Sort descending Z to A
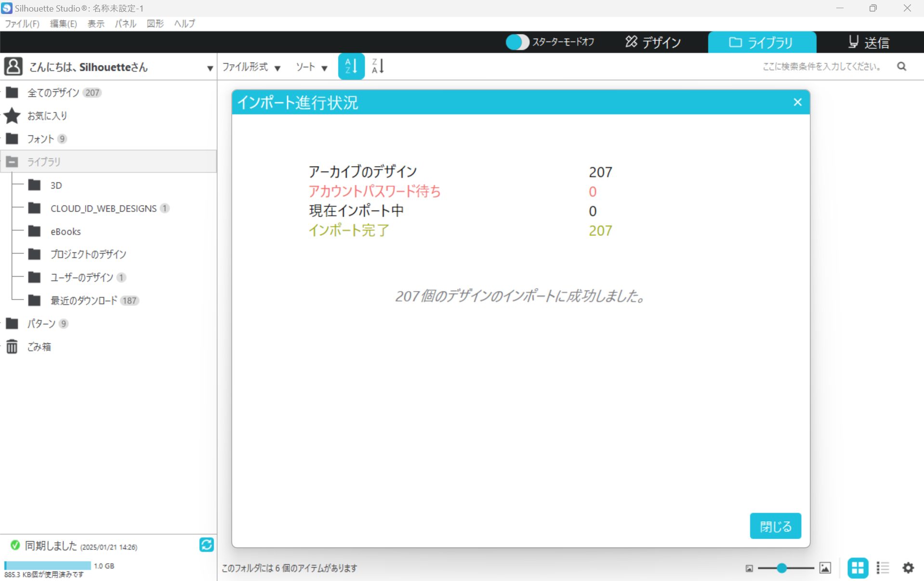This screenshot has width=924, height=581. pos(378,66)
